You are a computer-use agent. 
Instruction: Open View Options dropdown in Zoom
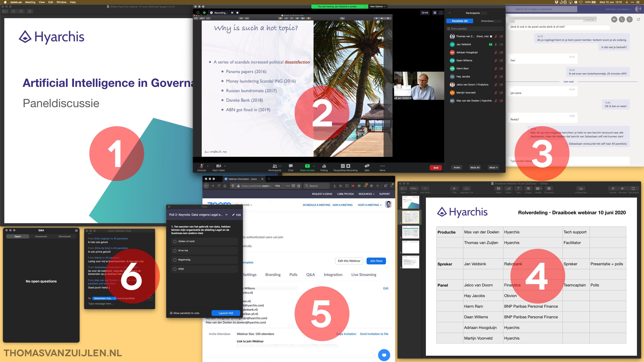coord(378,7)
